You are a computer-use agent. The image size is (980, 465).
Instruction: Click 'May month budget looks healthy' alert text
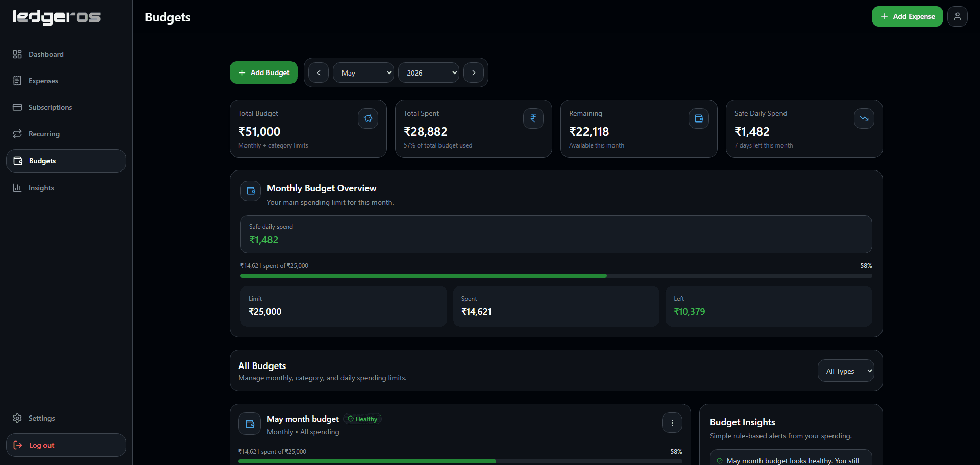tap(793, 461)
